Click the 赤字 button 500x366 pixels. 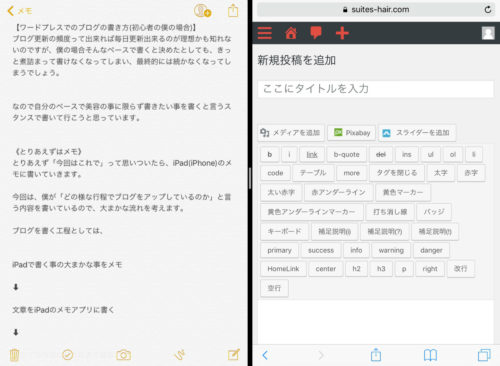point(471,173)
